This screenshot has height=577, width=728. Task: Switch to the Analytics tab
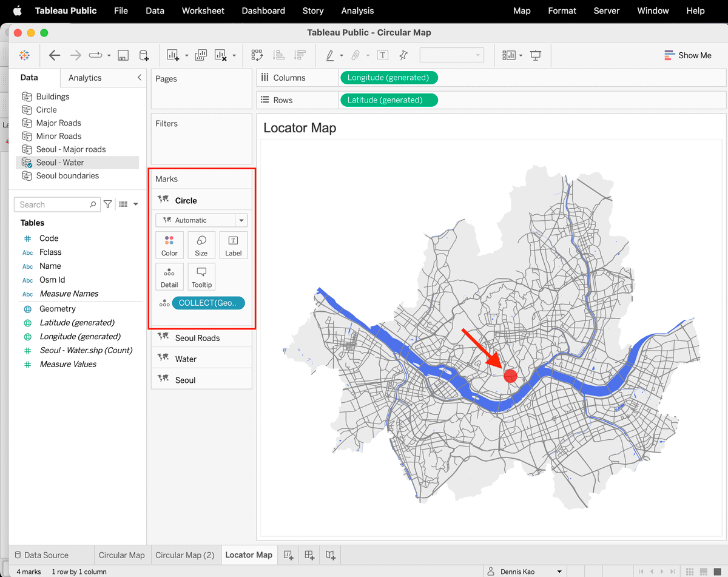coord(85,78)
